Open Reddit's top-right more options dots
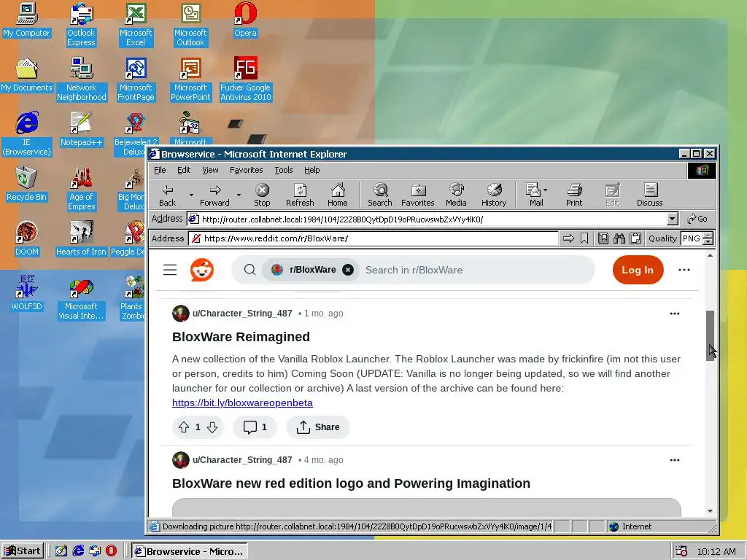Screen dimensions: 747x560 [684, 270]
